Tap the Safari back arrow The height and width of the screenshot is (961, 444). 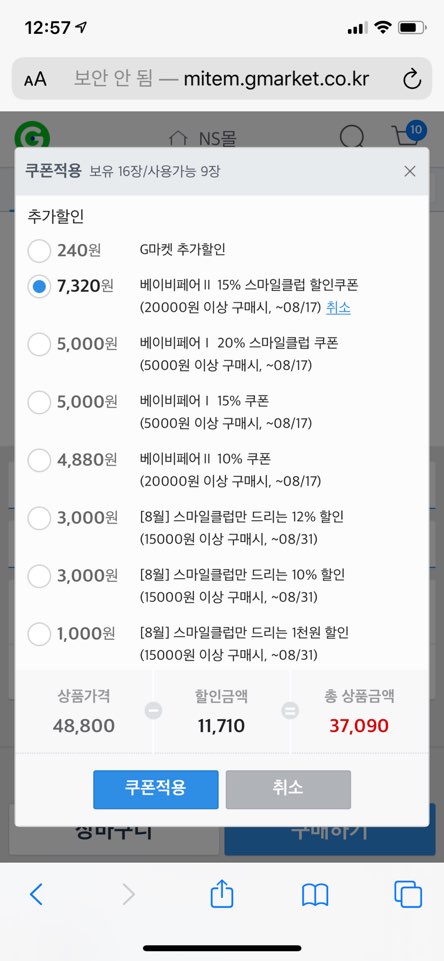point(36,895)
